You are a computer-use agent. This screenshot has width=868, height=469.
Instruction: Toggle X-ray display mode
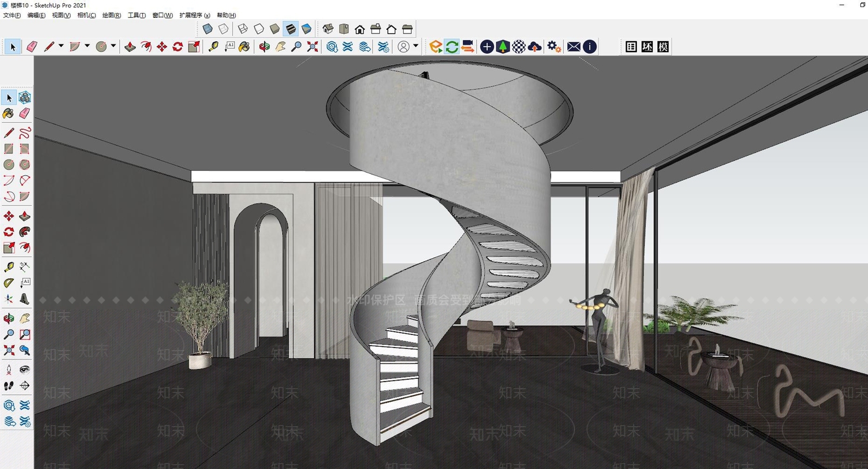207,29
